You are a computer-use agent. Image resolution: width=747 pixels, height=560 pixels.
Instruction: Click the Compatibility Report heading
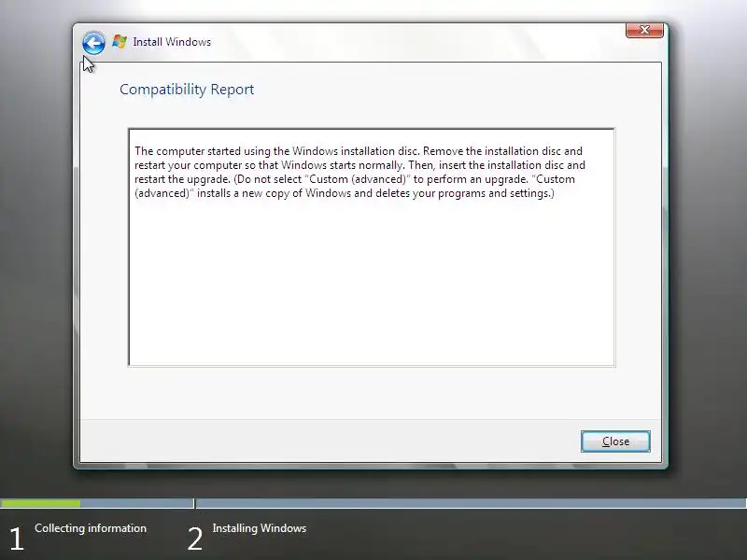point(187,90)
